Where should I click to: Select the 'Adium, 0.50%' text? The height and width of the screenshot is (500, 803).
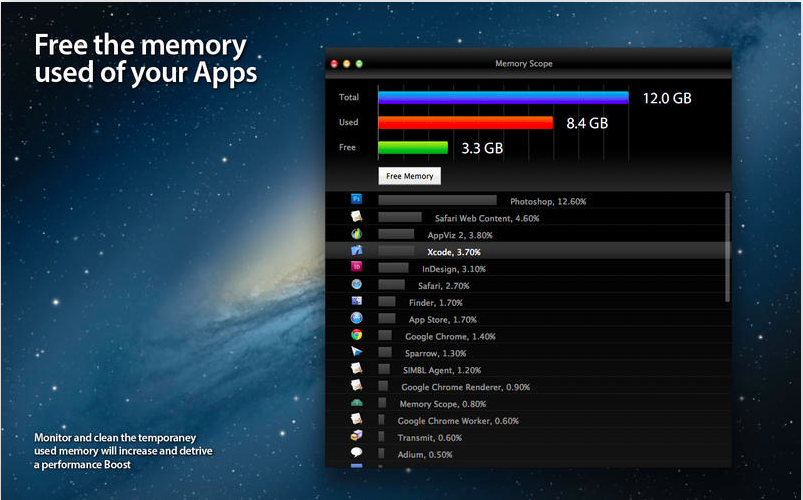click(x=425, y=455)
